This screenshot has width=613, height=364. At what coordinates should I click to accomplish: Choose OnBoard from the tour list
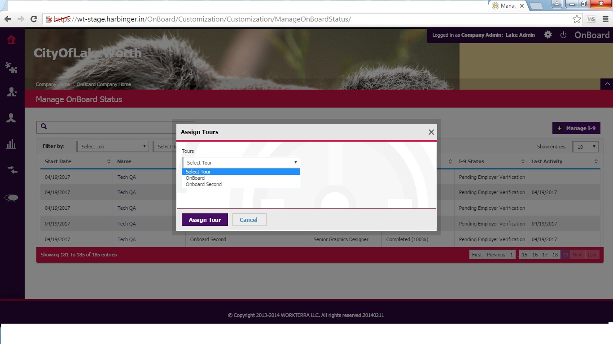(195, 178)
